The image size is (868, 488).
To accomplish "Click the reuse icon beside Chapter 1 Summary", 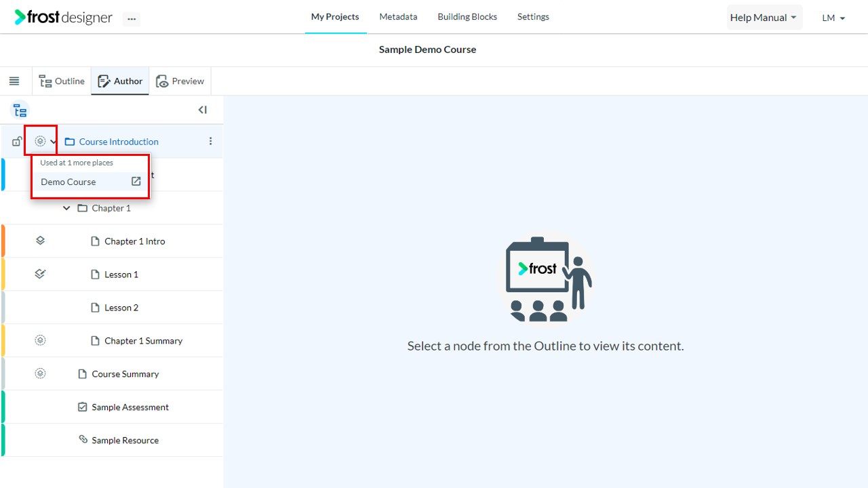I will coord(40,340).
